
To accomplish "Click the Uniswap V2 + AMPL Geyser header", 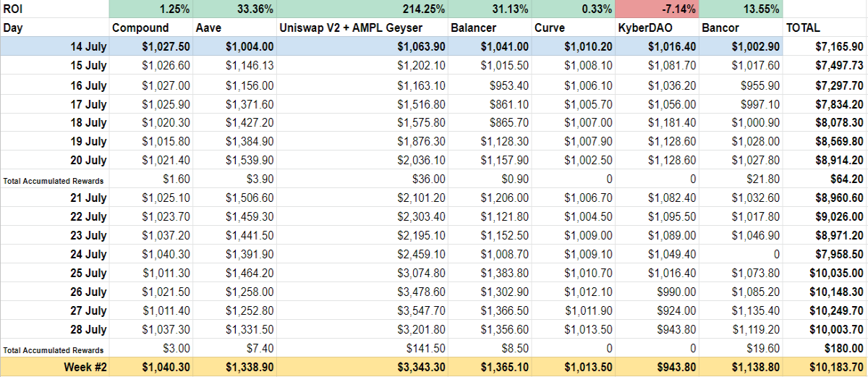I will [362, 28].
